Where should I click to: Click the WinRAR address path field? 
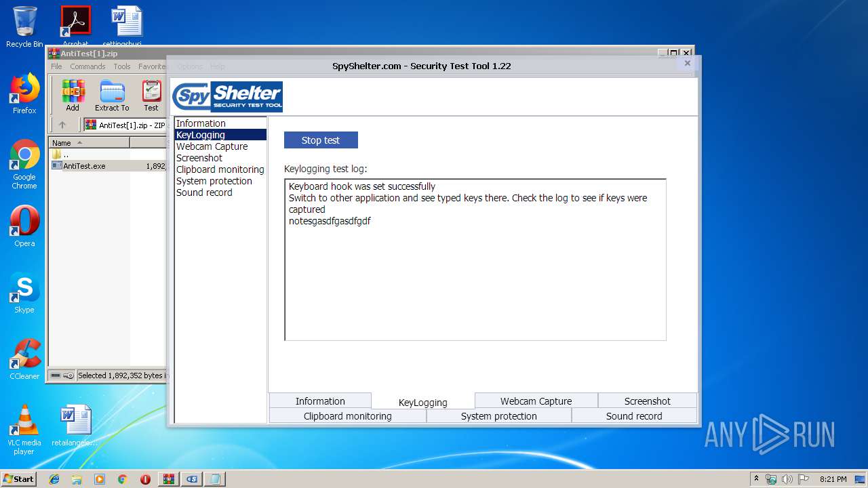coord(125,125)
